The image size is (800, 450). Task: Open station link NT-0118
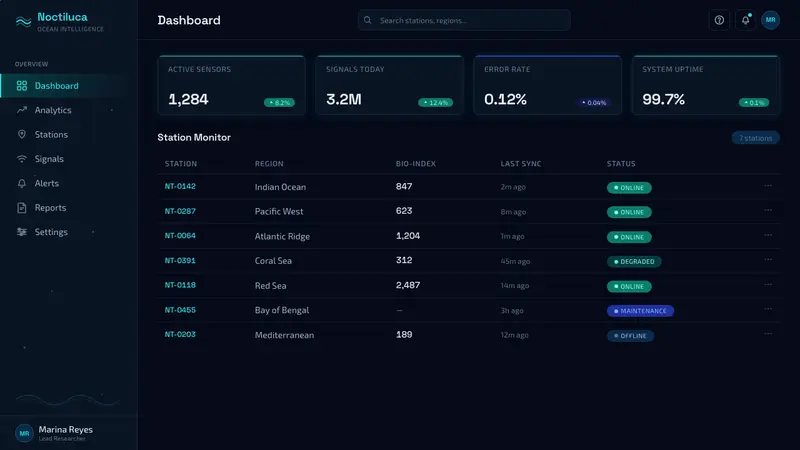(180, 285)
